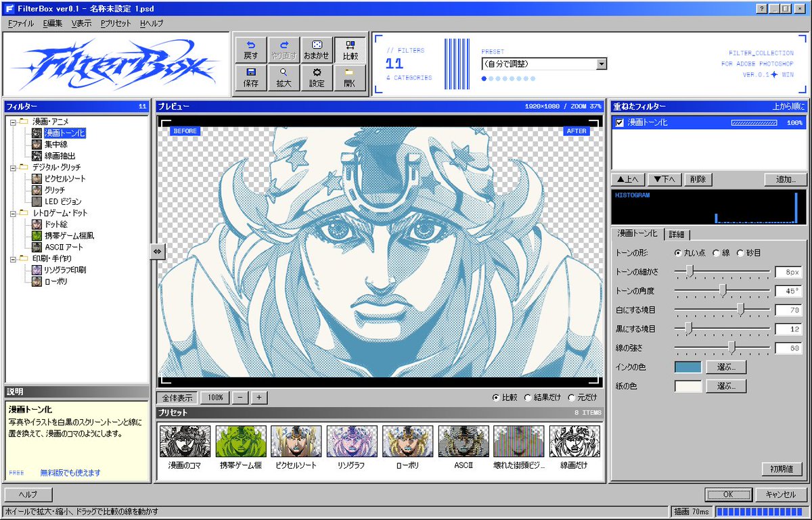The image size is (812, 520).
Task: Select the 結果だけ view mode radio
Action: point(528,398)
